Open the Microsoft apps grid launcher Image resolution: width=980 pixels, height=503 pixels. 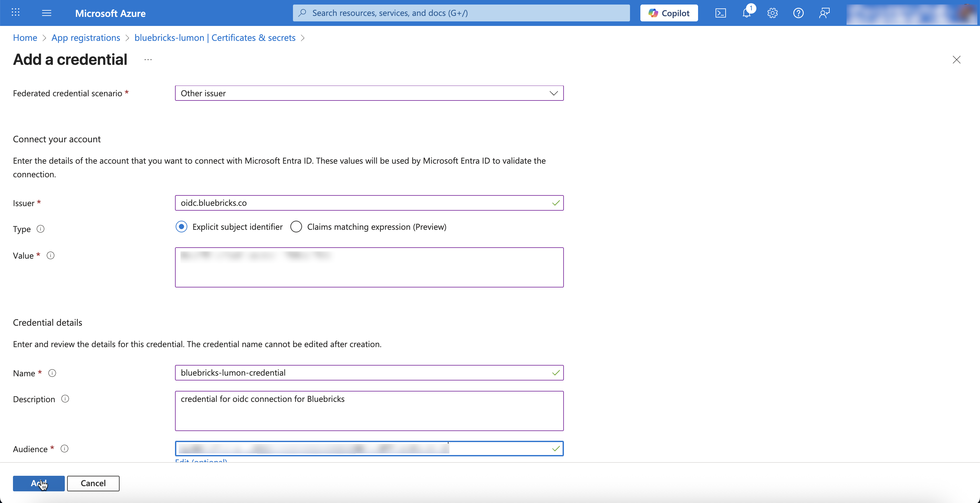[x=16, y=13]
